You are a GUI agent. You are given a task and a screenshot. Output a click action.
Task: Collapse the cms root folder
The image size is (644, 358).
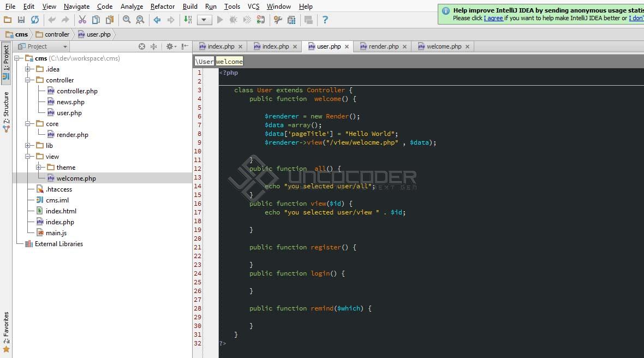tap(17, 58)
